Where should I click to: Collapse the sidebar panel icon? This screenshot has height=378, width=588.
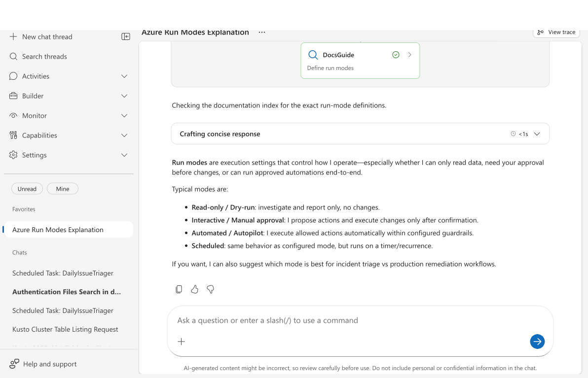click(x=126, y=36)
